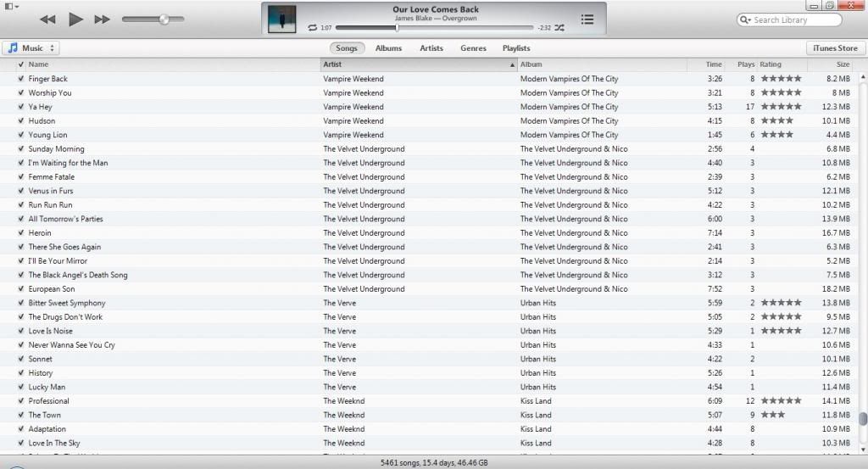The image size is (868, 469).
Task: Select the song Never Wanna See You Cry
Action: coord(72,345)
